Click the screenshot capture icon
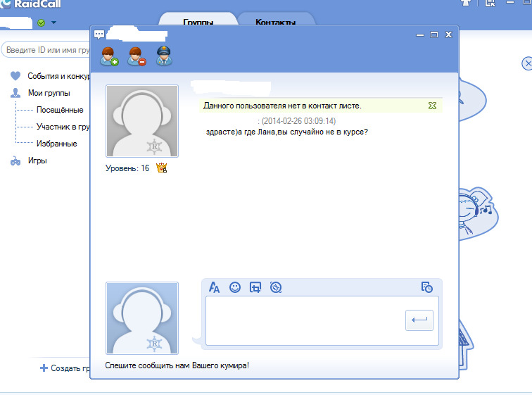This screenshot has height=395, width=532. tap(255, 287)
